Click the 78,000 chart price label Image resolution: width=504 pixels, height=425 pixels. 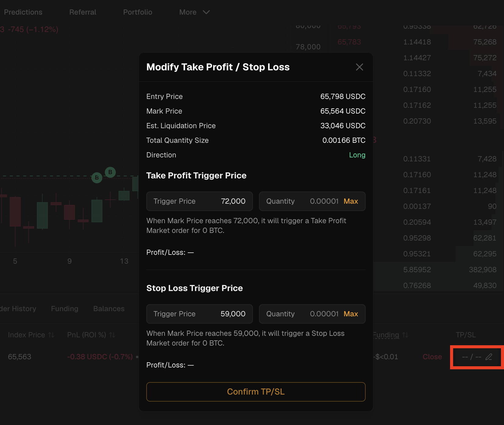tap(308, 47)
